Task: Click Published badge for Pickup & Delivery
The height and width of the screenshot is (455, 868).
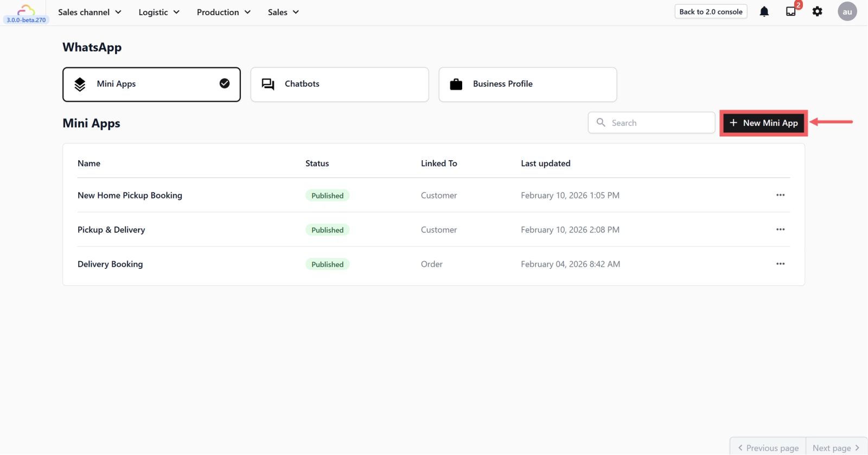Action: click(x=328, y=230)
